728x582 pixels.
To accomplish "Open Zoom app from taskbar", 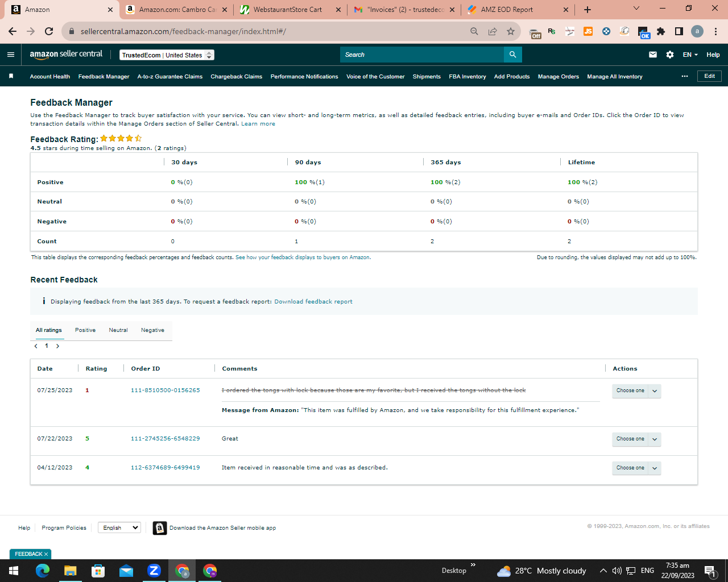I will 154,571.
